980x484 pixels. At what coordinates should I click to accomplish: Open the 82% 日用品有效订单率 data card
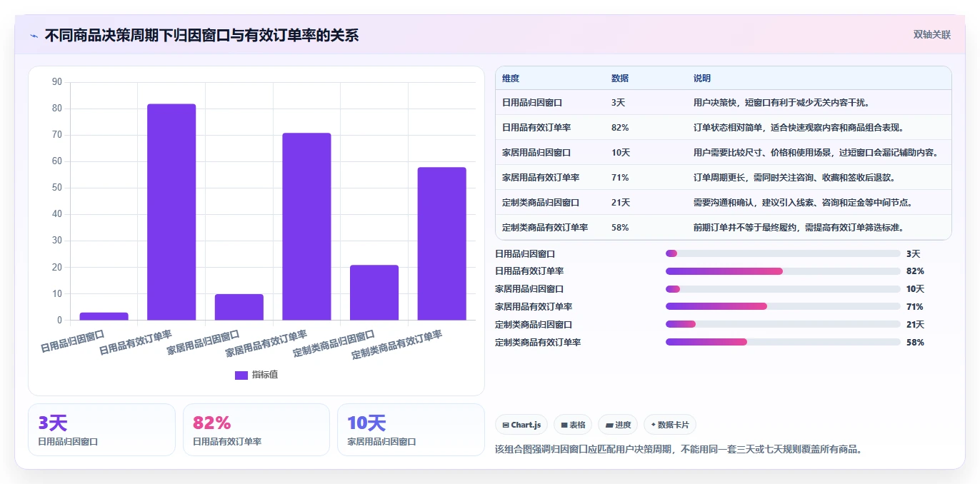point(256,430)
